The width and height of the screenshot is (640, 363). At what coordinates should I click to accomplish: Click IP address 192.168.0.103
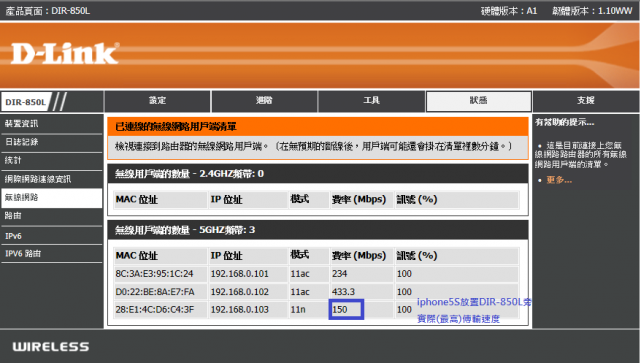[x=240, y=310]
